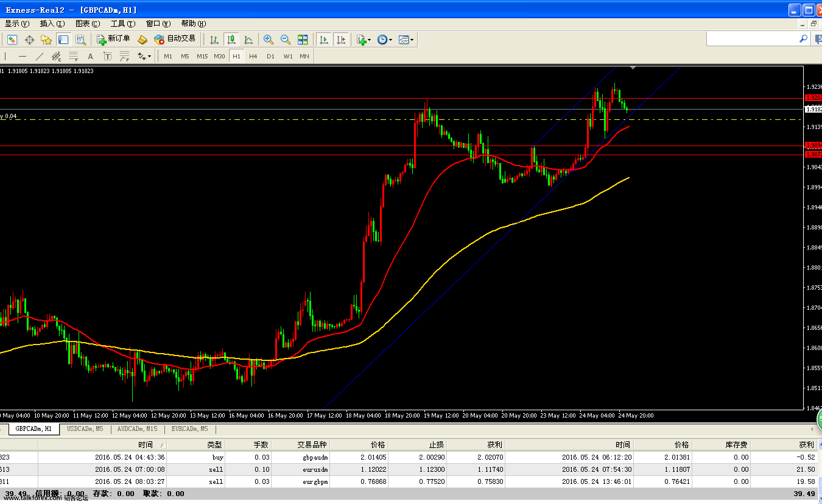Open the periods clock dropdown
The height and width of the screenshot is (504, 822).
385,40
